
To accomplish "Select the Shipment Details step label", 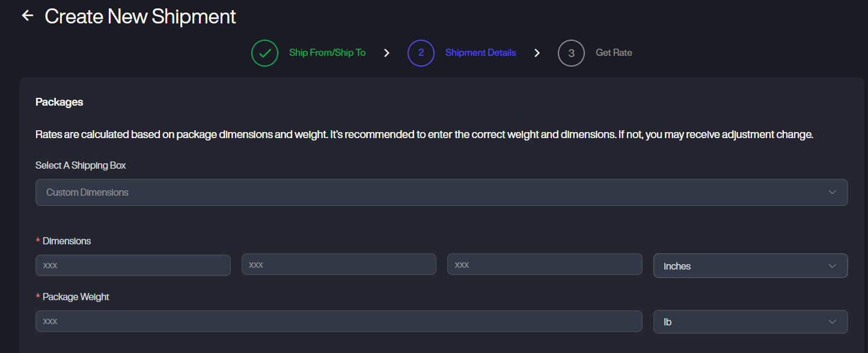I will (x=480, y=53).
